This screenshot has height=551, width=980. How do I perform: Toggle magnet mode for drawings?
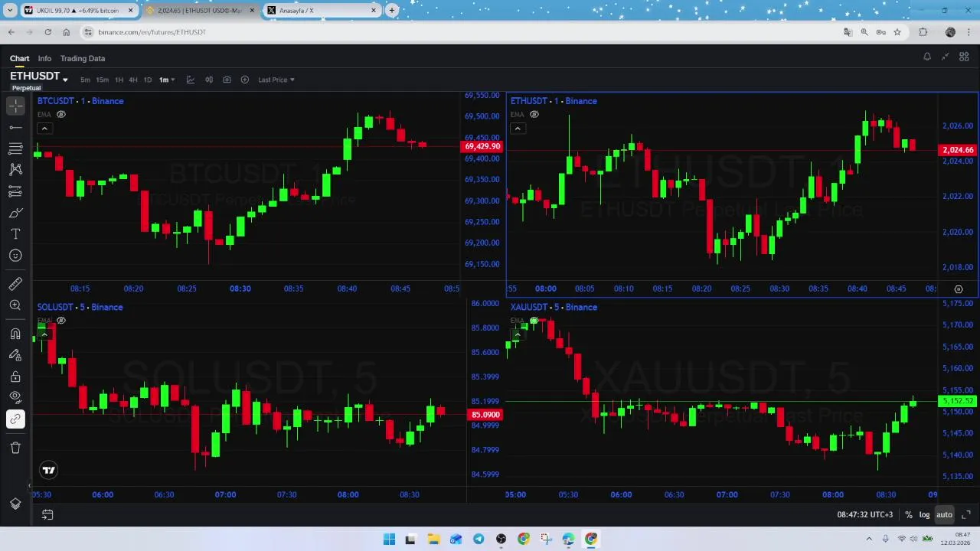(x=15, y=334)
